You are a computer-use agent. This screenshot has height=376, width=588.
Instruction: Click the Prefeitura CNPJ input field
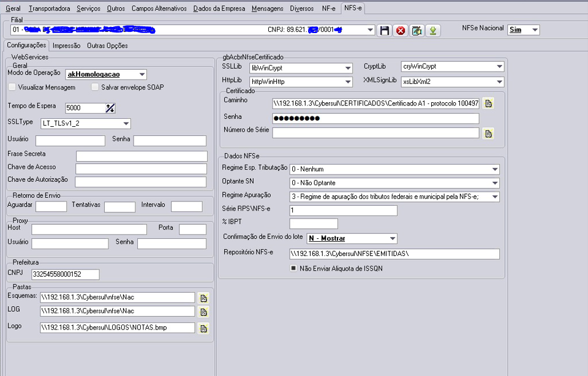tap(66, 274)
